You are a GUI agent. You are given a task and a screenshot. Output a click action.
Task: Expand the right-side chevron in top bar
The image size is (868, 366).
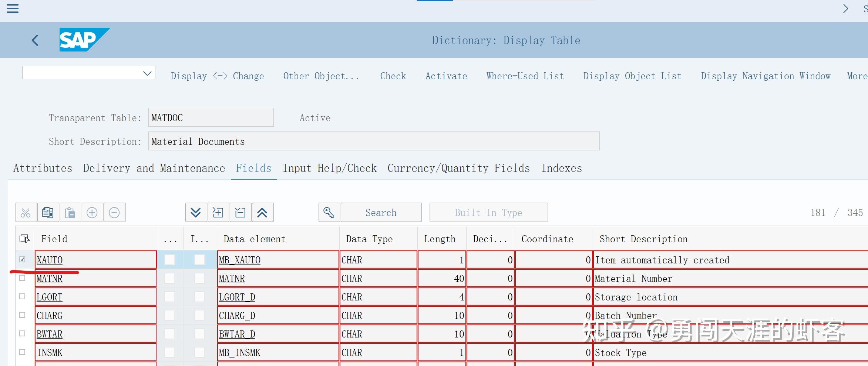(x=845, y=9)
